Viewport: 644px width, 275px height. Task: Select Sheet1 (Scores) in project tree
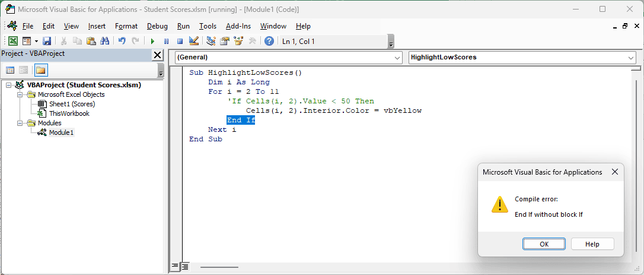(72, 104)
